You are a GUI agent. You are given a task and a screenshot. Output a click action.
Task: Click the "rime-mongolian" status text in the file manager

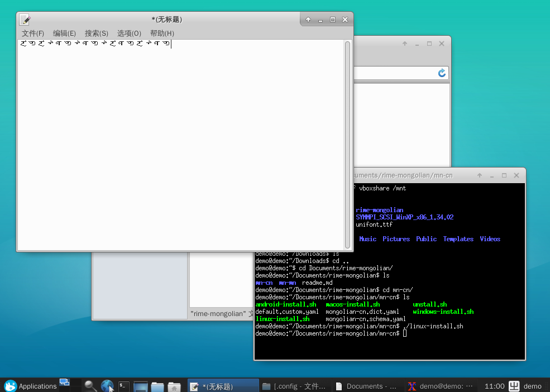218,313
